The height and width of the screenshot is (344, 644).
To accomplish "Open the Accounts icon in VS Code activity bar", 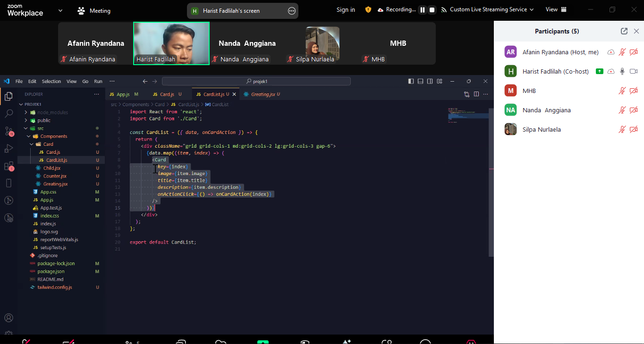I will [8, 318].
